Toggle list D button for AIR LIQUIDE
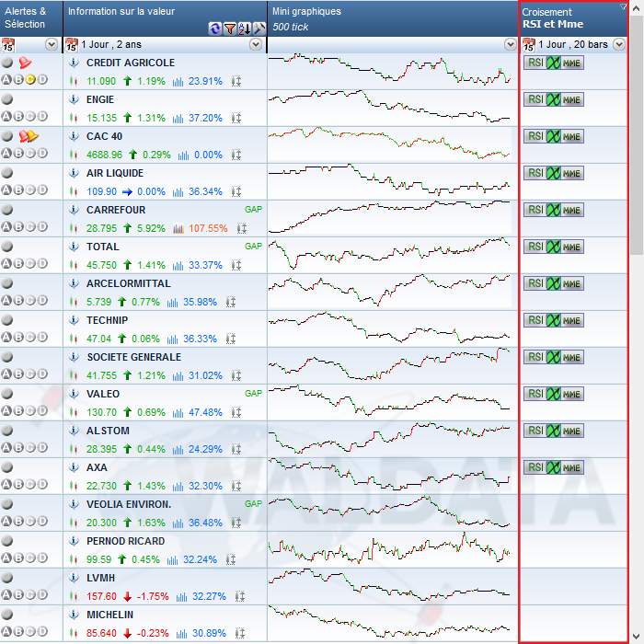The height and width of the screenshot is (644, 644). tap(42, 190)
